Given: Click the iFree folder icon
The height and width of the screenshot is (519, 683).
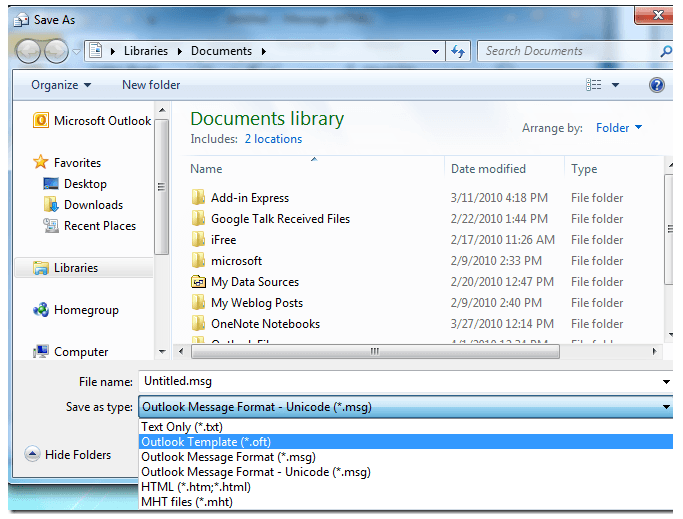Looking at the screenshot, I should coord(198,239).
